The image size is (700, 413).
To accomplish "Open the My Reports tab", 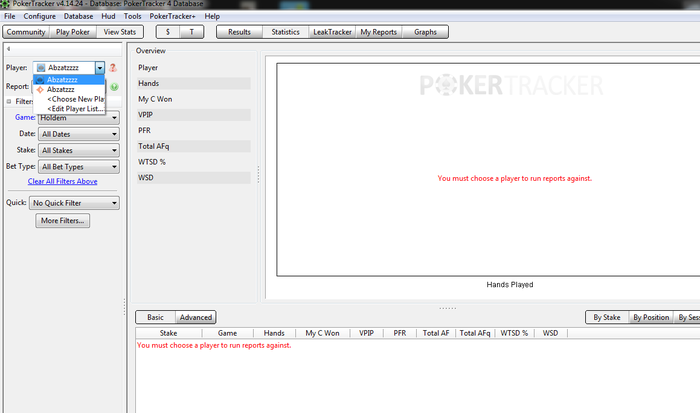I will 379,32.
